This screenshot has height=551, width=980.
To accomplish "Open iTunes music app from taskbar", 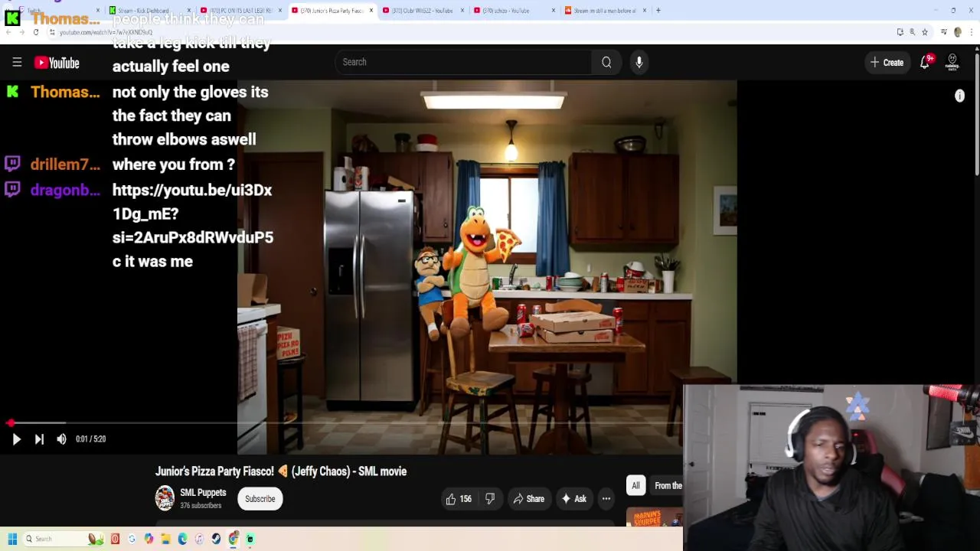I will [199, 539].
